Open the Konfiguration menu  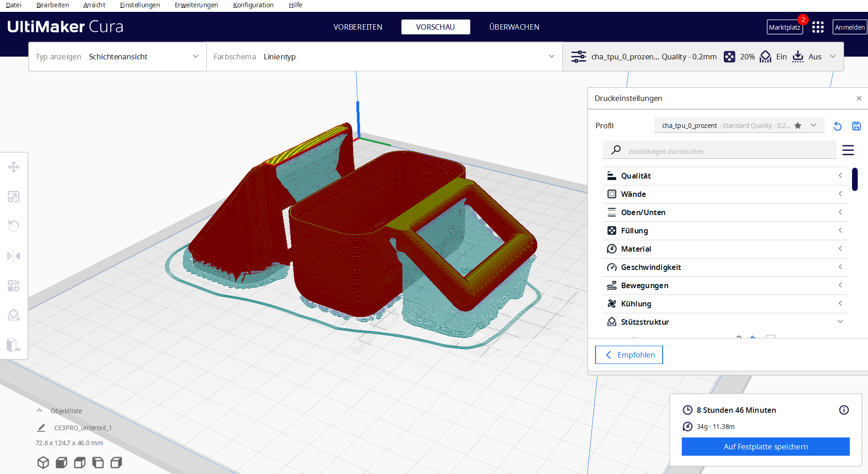253,5
